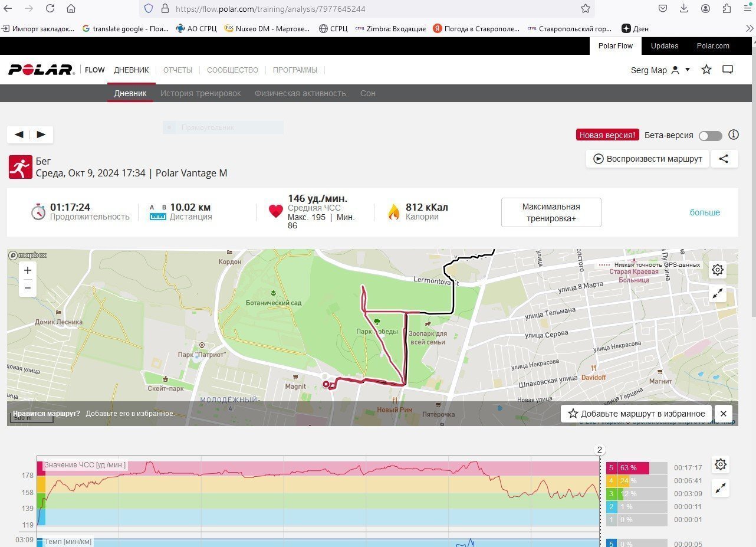This screenshot has width=756, height=547.
Task: Go to next training with right arrow
Action: [x=41, y=135]
